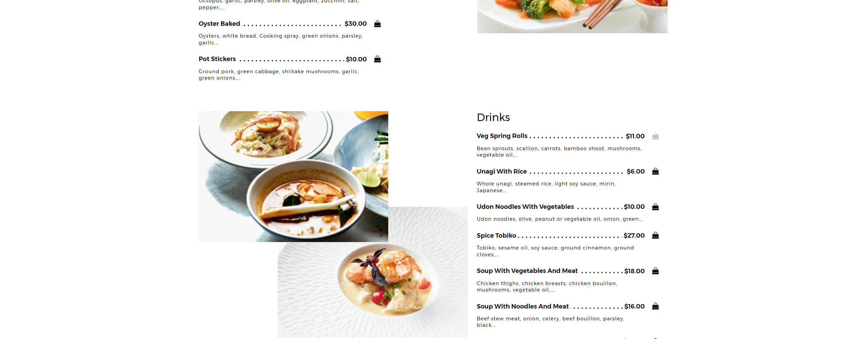
Task: Click the Drinks section heading
Action: 493,117
